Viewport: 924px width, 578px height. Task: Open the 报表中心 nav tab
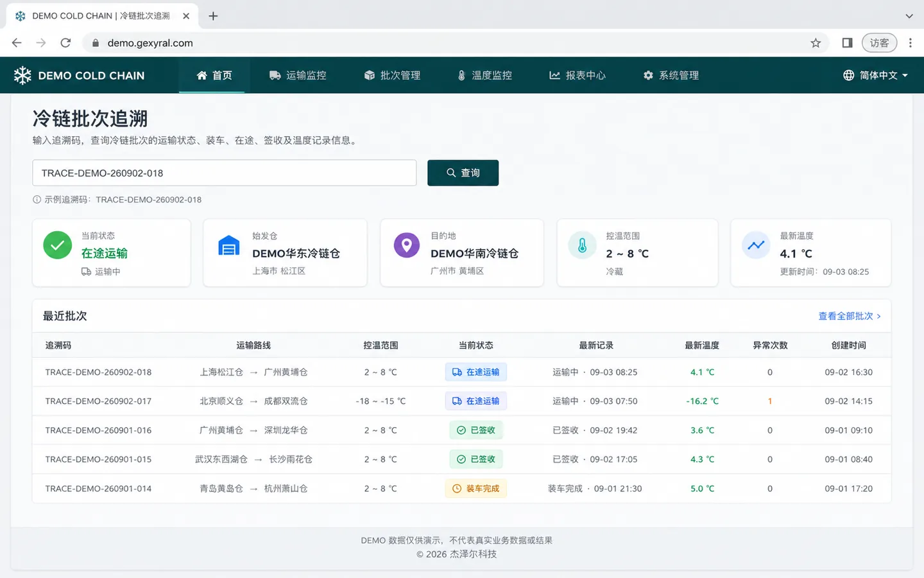(x=577, y=75)
